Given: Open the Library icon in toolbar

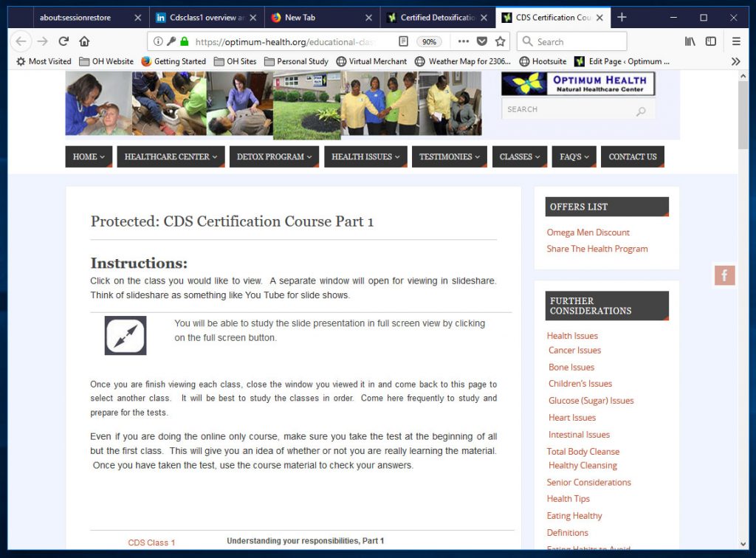Looking at the screenshot, I should pyautogui.click(x=690, y=41).
